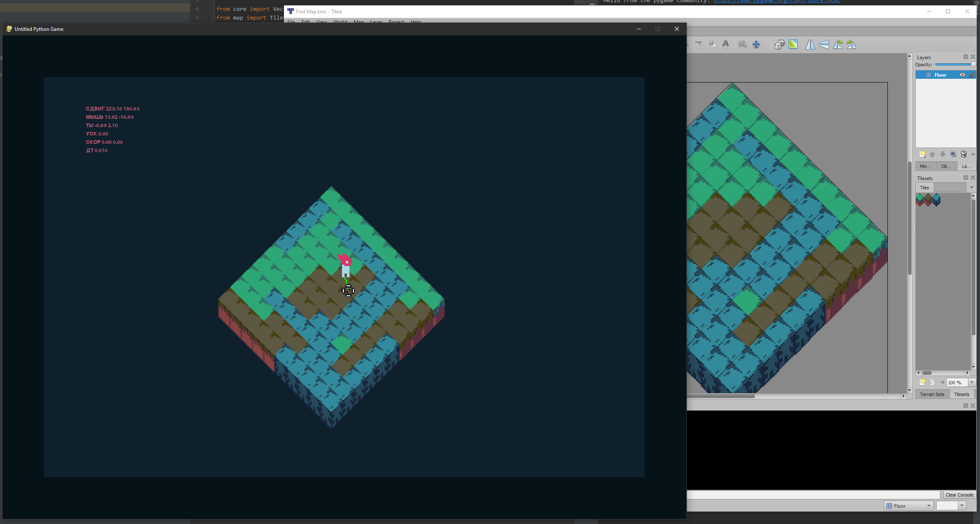This screenshot has width=980, height=524.
Task: Rotate stamp left
Action: click(x=838, y=45)
